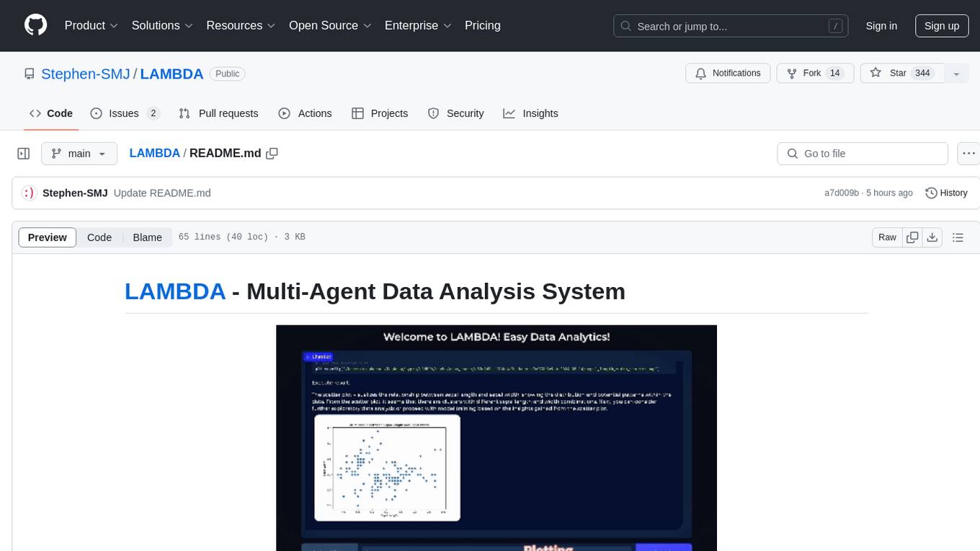Expand the Product menu
Screen dimensions: 980x551
point(92,25)
